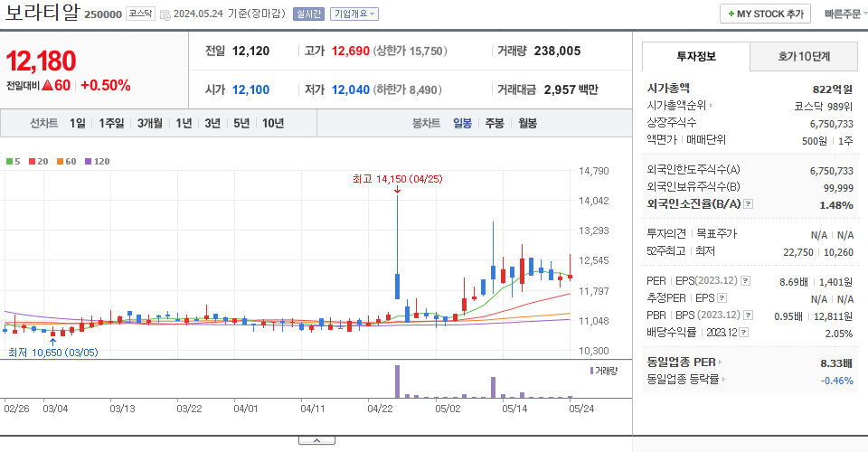The image size is (868, 452).
Task: Click the 52주최고 label
Action: click(x=666, y=251)
